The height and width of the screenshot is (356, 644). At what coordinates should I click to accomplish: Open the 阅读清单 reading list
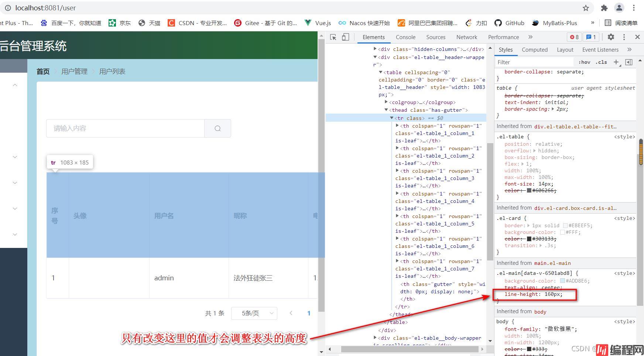(621, 23)
